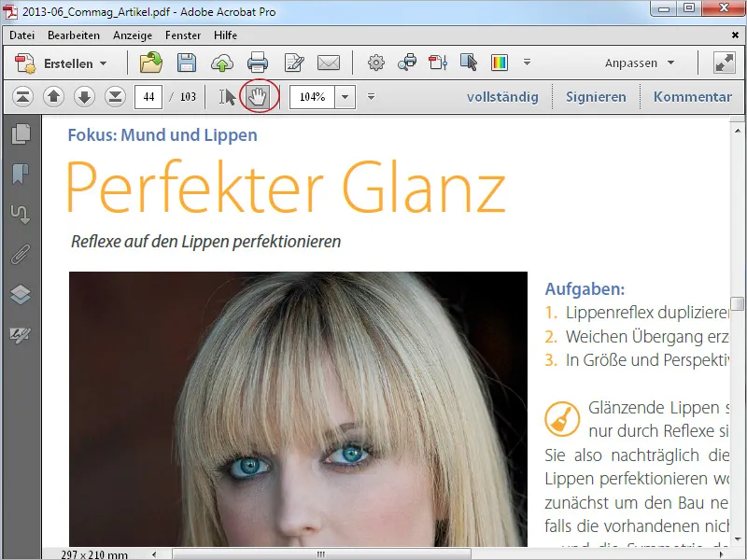Open the zoom level dropdown next to 104%
The height and width of the screenshot is (560, 747).
pos(343,96)
